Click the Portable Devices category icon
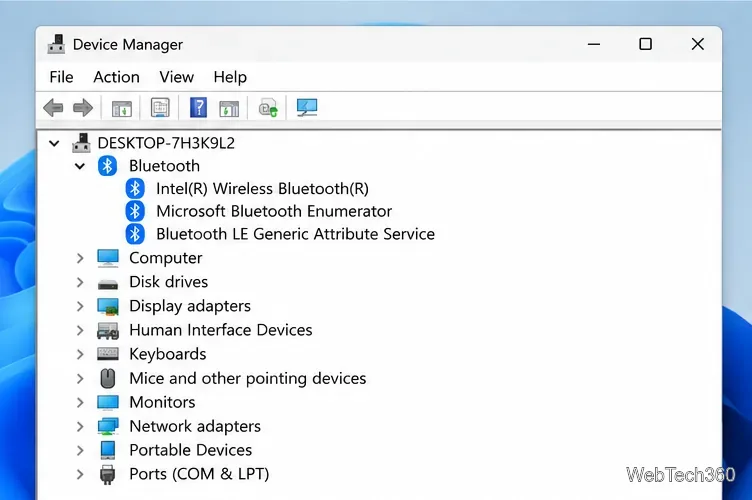The width and height of the screenshot is (752, 500). 108,450
